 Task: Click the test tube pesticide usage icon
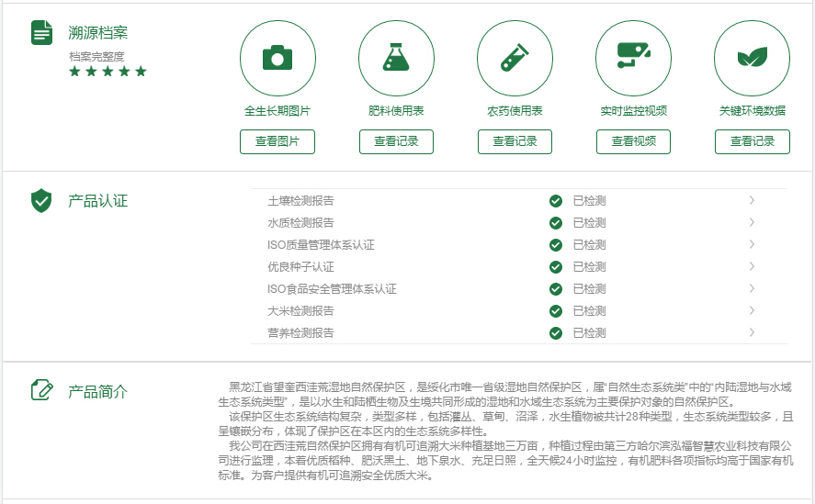515,58
